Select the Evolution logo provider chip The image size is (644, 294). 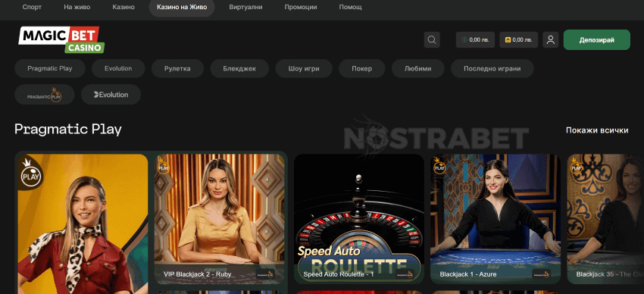point(111,95)
